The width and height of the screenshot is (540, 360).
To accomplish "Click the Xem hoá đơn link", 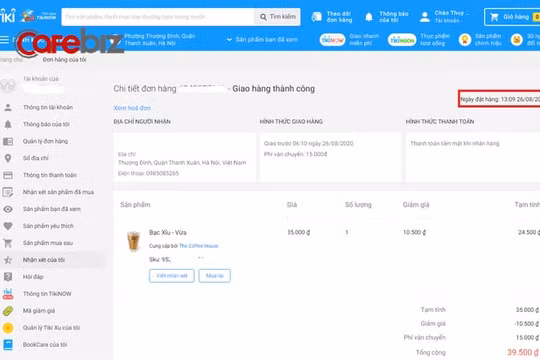I will pos(132,108).
